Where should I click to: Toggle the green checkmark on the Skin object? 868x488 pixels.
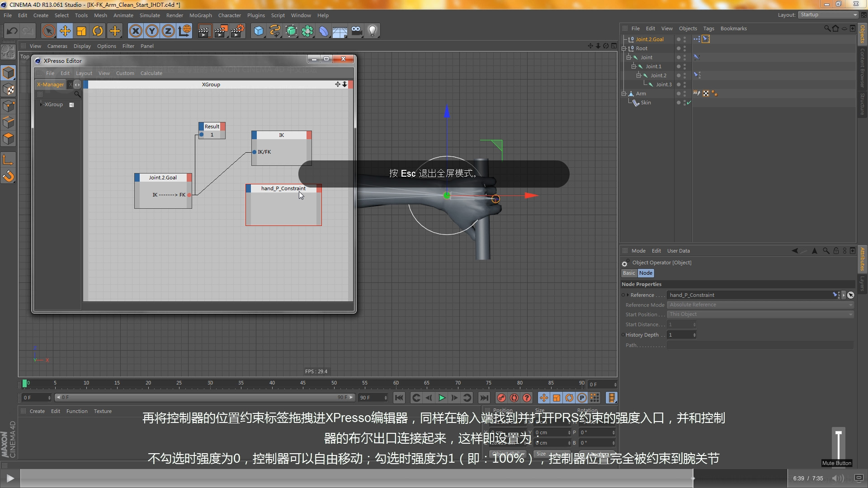689,103
